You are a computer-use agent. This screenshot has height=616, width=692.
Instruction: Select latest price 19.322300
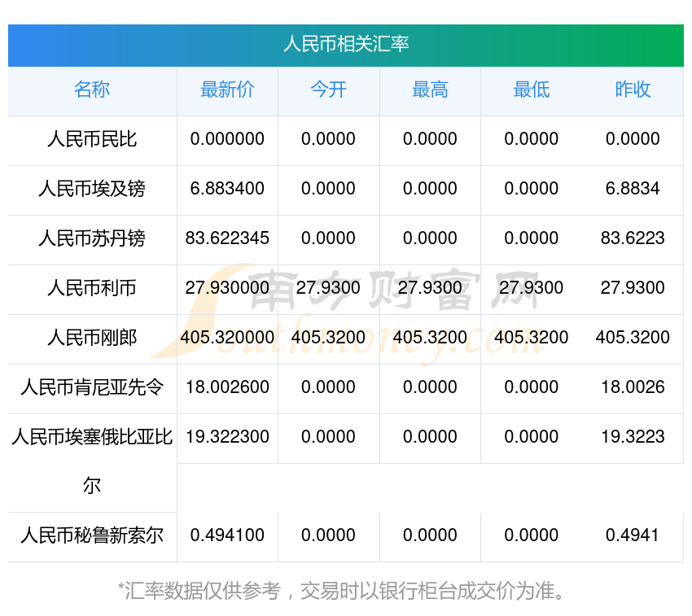pos(227,437)
